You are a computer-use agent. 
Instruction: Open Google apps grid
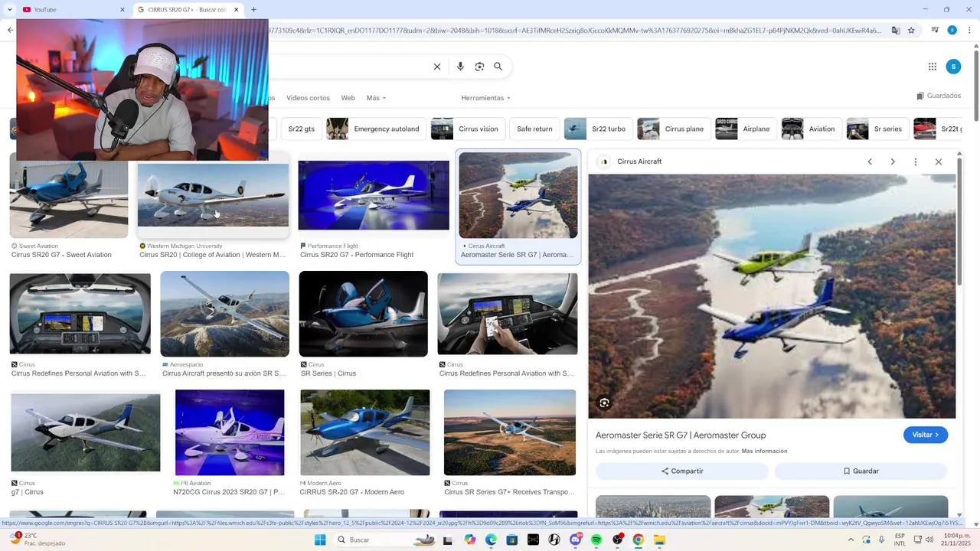pos(933,67)
